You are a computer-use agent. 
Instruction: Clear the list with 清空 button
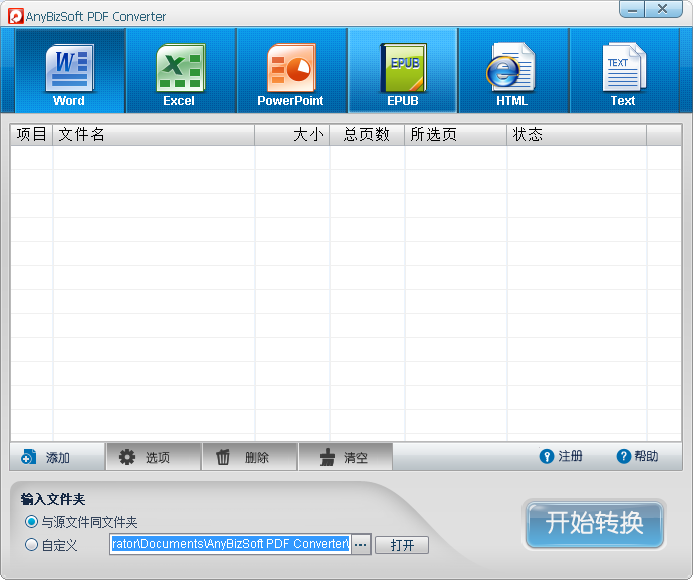pyautogui.click(x=345, y=457)
